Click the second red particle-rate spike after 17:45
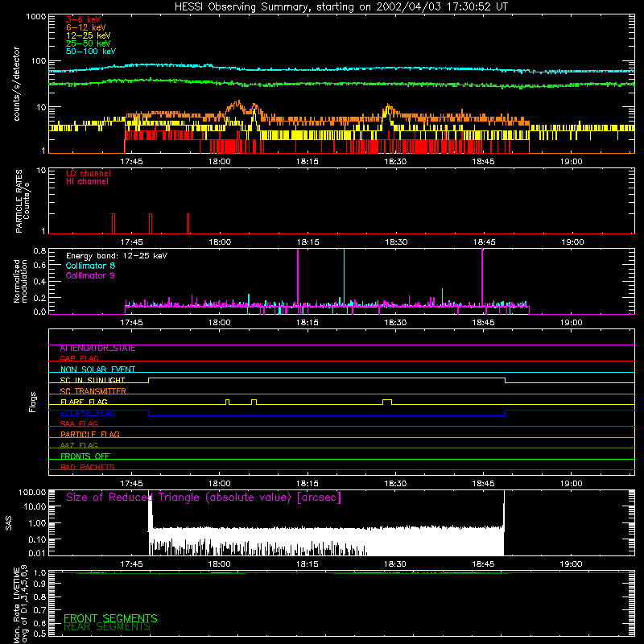Screen dimensions: 644x644 151,224
